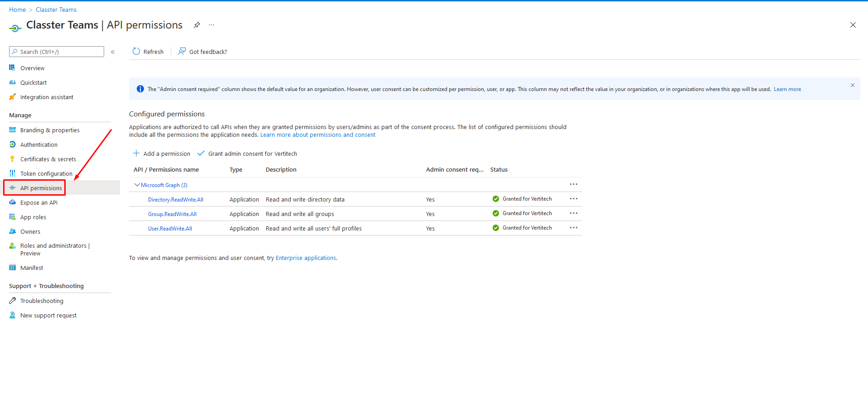Viewport: 868px width, 413px height.
Task: Collapse the Microsoft Graph (3) group
Action: pyautogui.click(x=137, y=185)
